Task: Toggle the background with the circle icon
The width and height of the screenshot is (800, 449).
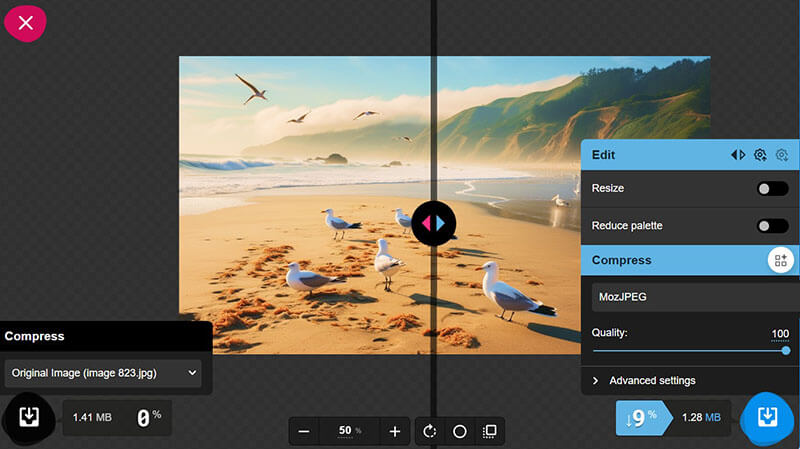Action: click(x=460, y=431)
